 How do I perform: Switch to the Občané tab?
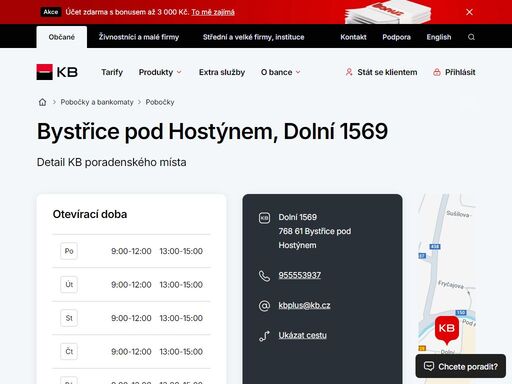[62, 37]
